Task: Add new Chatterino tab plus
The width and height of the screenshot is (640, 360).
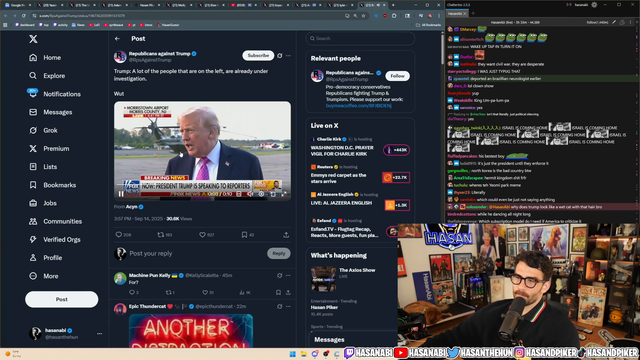Action: 473,13
